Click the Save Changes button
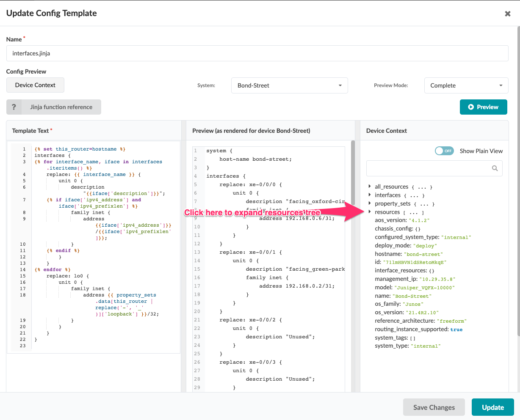 [434, 407]
